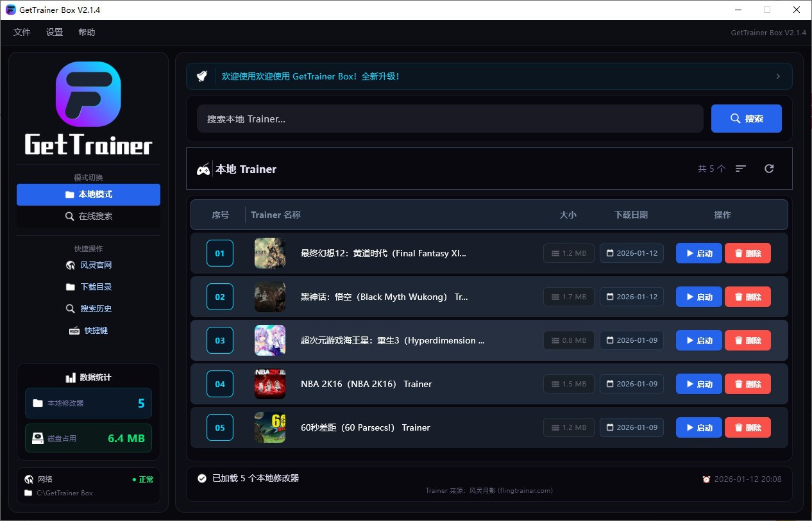Select the 60 Parsecs game thumbnail
812x521 pixels.
[270, 427]
